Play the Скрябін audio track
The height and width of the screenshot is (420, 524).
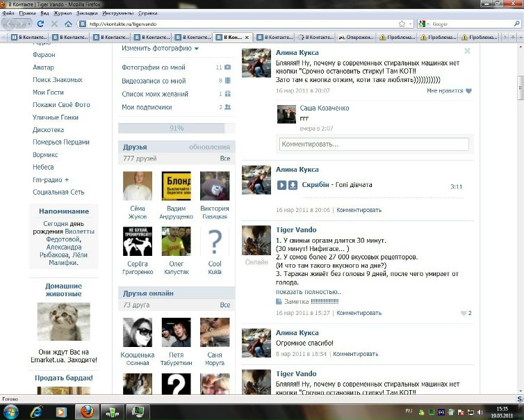click(281, 185)
